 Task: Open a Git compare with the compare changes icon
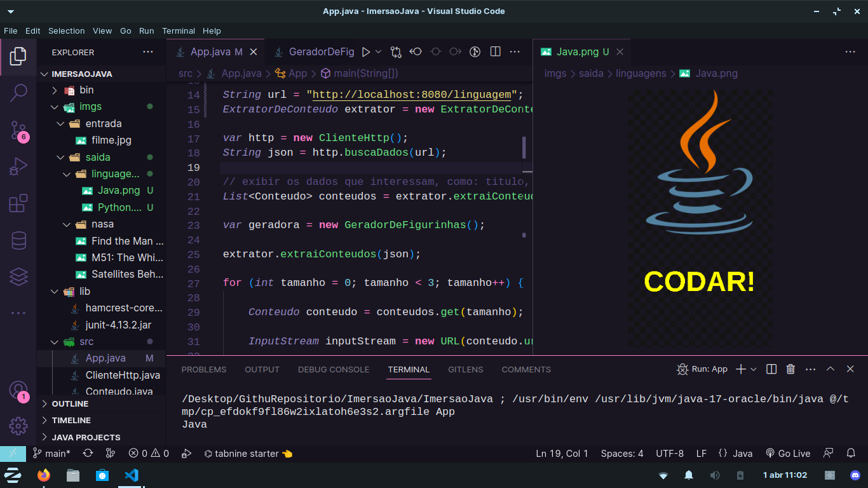click(395, 51)
